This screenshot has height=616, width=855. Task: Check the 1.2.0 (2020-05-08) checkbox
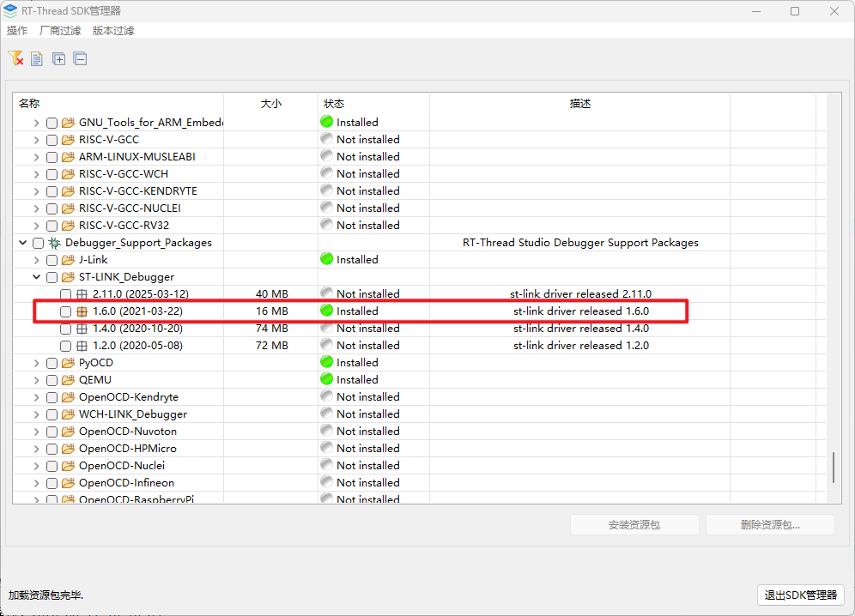click(65, 346)
